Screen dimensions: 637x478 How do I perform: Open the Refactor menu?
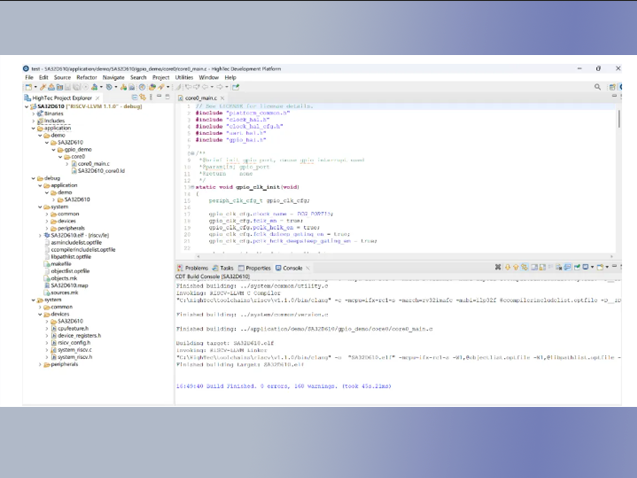(87, 78)
